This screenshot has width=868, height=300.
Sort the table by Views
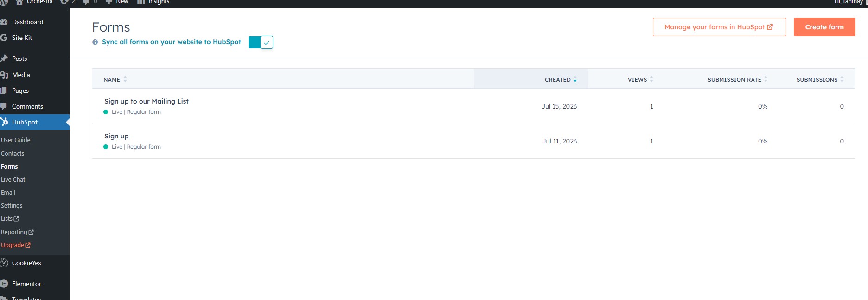point(640,79)
